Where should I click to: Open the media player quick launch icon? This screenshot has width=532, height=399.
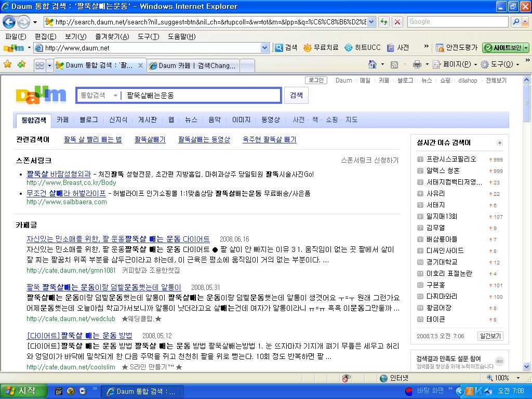(83, 391)
